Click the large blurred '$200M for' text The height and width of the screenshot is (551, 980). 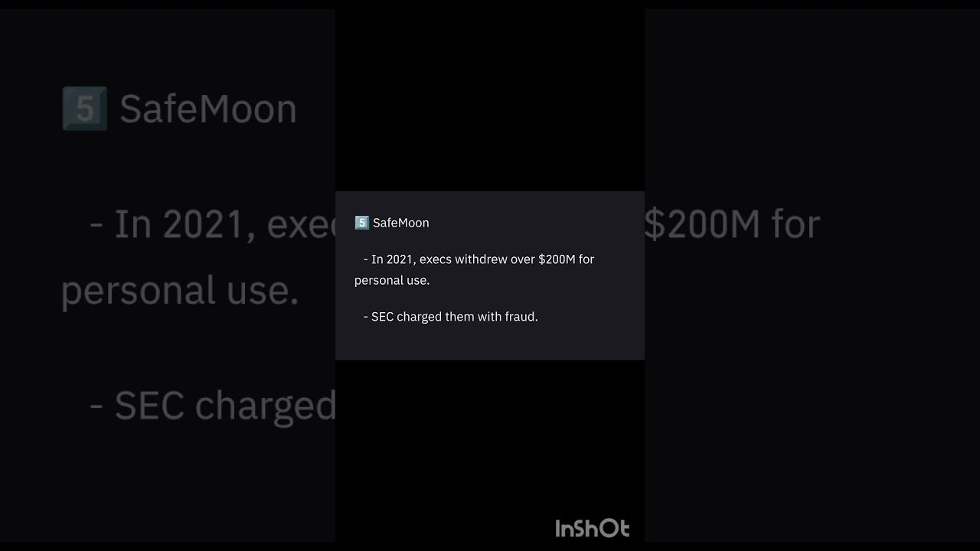click(x=732, y=224)
